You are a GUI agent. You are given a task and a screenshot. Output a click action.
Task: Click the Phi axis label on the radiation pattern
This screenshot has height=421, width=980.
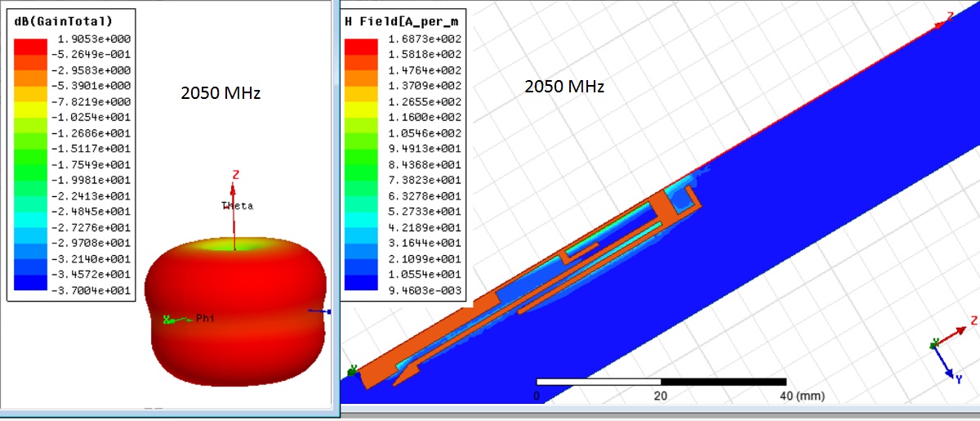(x=204, y=318)
